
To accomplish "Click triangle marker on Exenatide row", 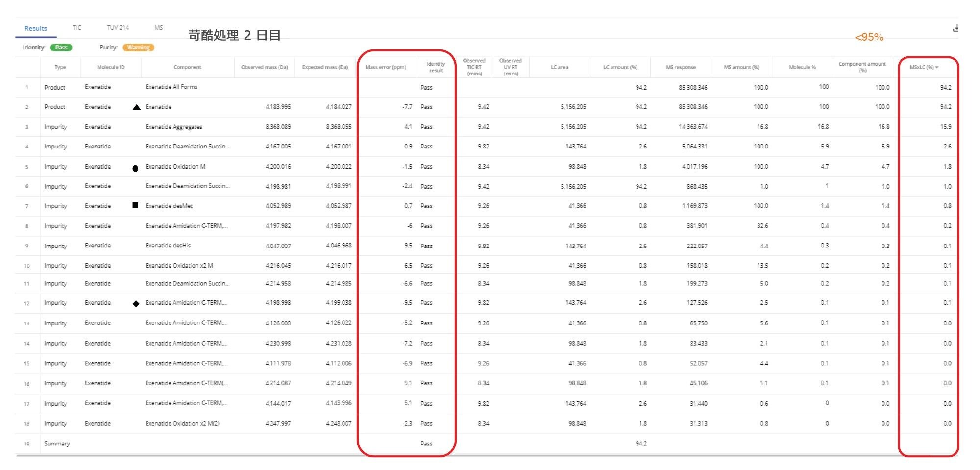I will [x=137, y=107].
